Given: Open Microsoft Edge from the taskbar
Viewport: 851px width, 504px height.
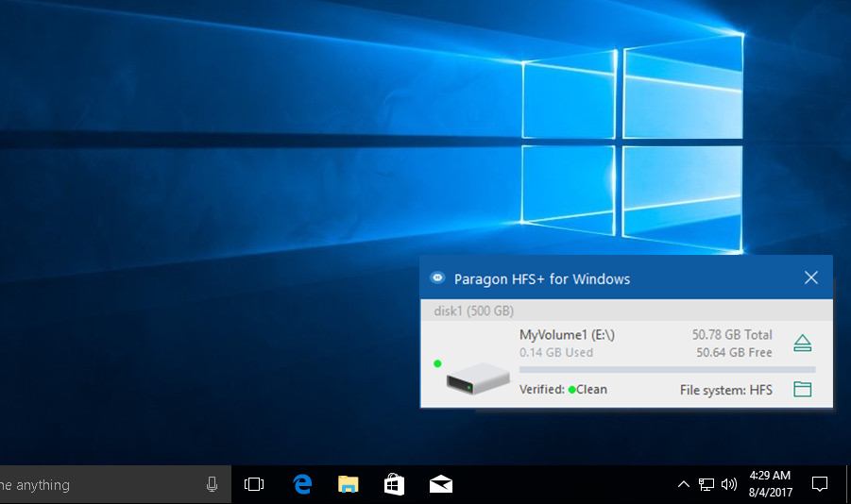Looking at the screenshot, I should [302, 484].
